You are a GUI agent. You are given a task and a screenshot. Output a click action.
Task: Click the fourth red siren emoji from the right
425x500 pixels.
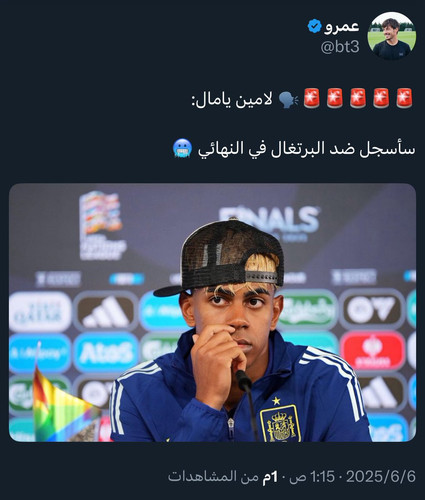(x=335, y=98)
